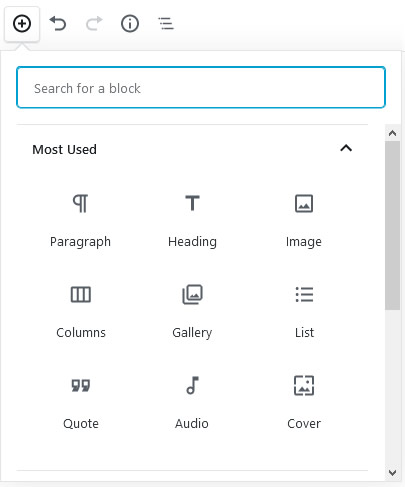Add an Image block
Screen dimensions: 405x487
click(x=304, y=220)
